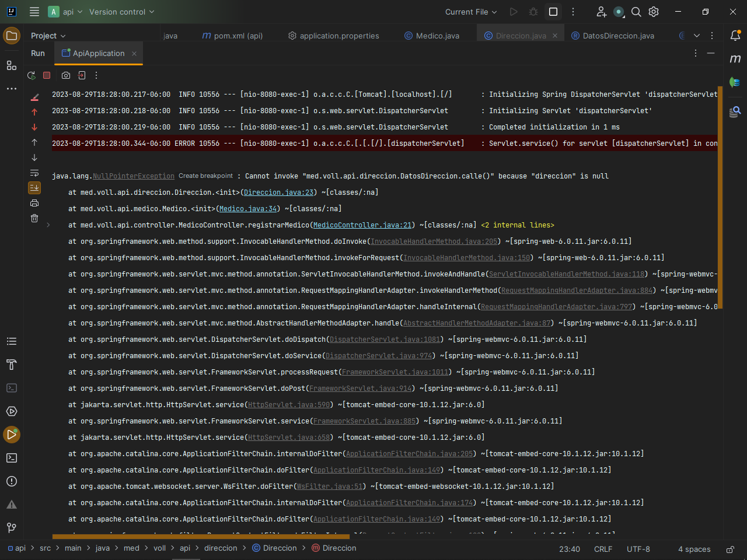Open the Notifications bell icon
747x560 pixels.
(x=735, y=36)
